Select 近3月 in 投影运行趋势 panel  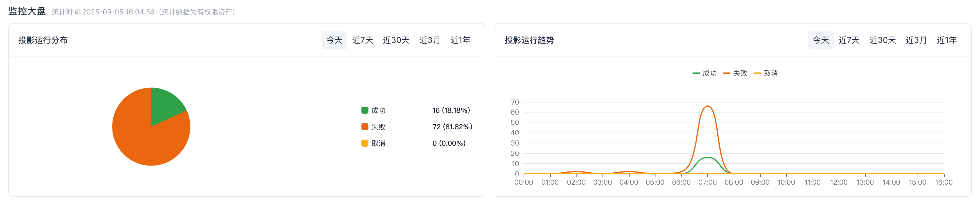click(x=916, y=40)
